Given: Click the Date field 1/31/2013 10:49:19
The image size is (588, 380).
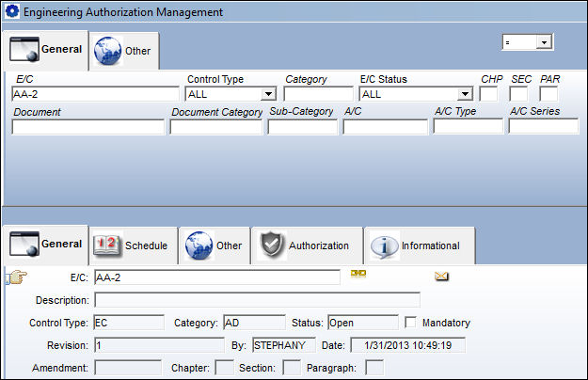Looking at the screenshot, I should pyautogui.click(x=407, y=345).
